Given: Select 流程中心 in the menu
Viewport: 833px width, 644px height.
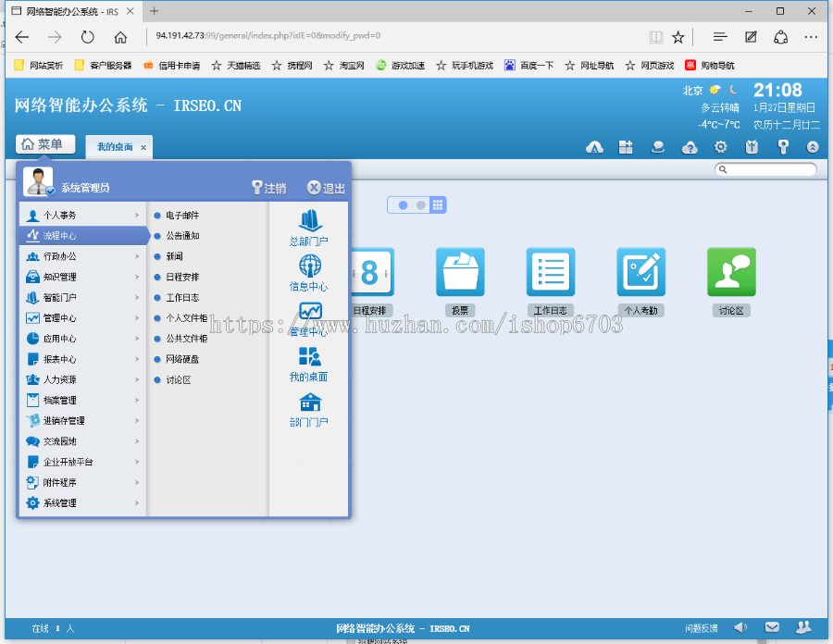Looking at the screenshot, I should 84,236.
